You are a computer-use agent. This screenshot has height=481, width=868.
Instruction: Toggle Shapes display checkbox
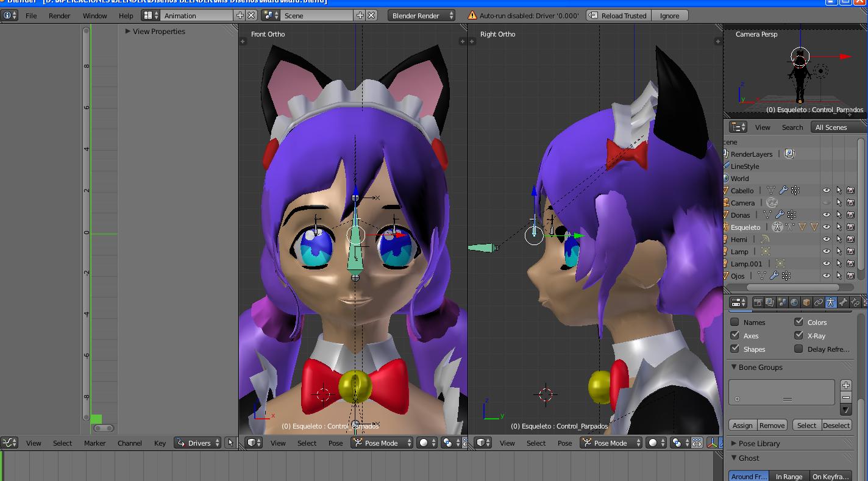[x=735, y=349]
